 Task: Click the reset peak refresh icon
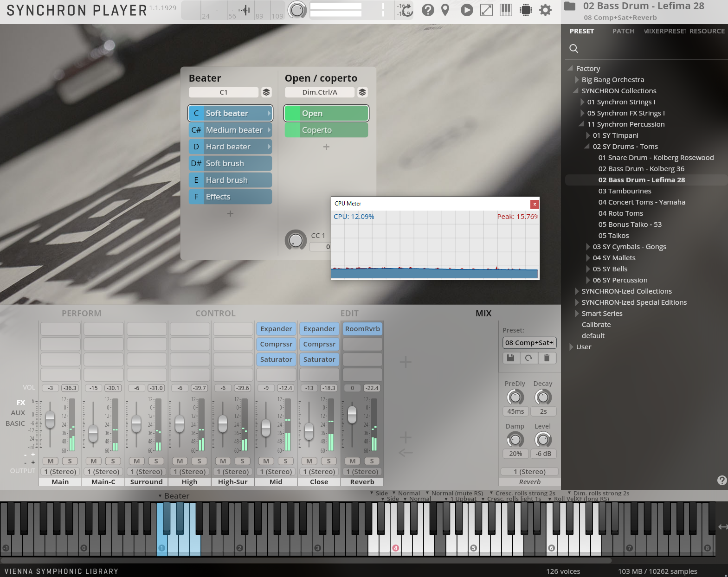[x=407, y=10]
